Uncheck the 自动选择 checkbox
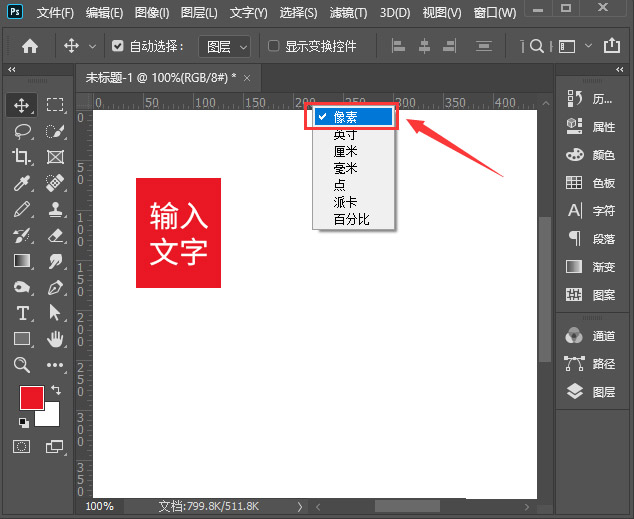 pyautogui.click(x=118, y=46)
